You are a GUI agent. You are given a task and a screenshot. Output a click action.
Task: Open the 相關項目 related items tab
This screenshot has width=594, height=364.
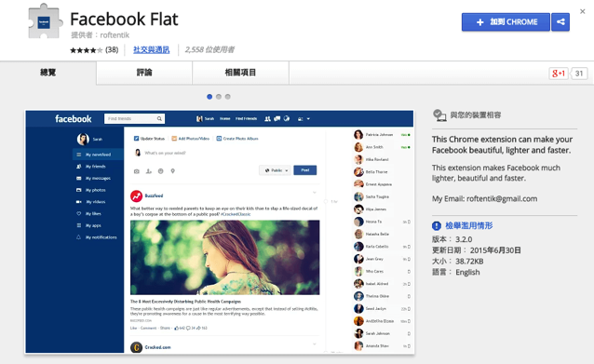[240, 73]
